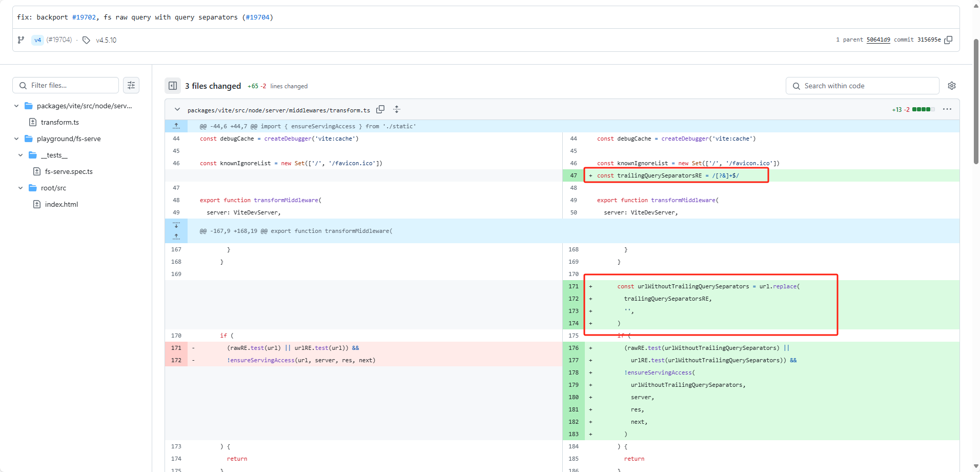The width and height of the screenshot is (980, 472).
Task: Click the magnifier icon in Search within code
Action: click(797, 86)
